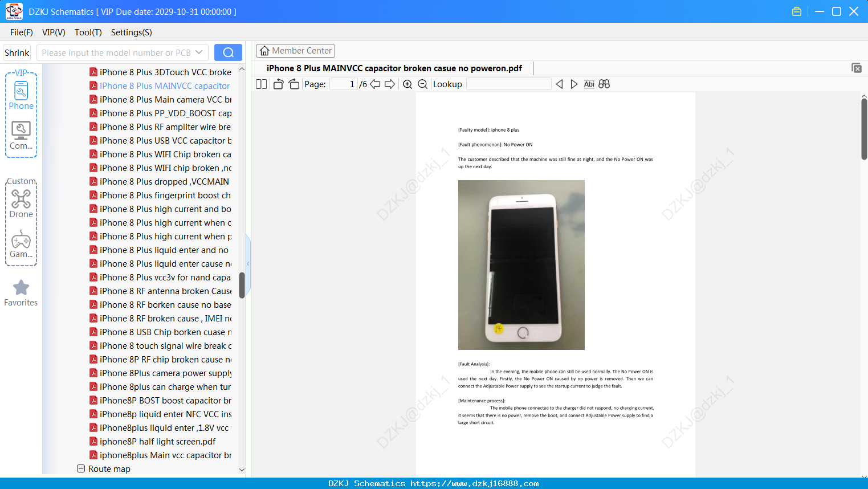The height and width of the screenshot is (489, 868).
Task: Click the PDF icon beside 'iPhone 8 USB Chip borken'
Action: point(93,332)
